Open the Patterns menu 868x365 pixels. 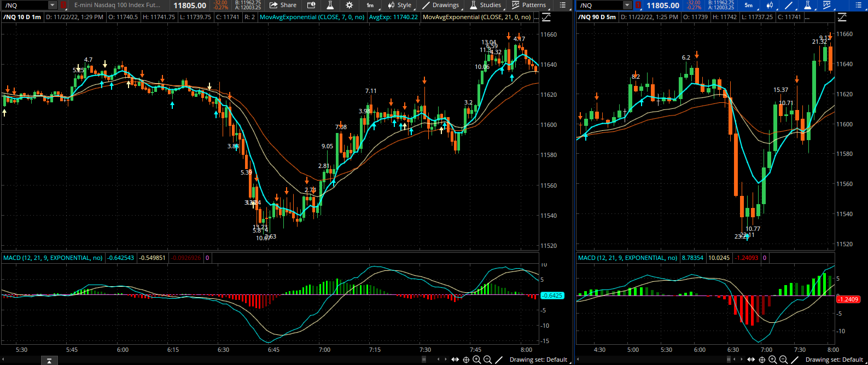click(x=529, y=5)
